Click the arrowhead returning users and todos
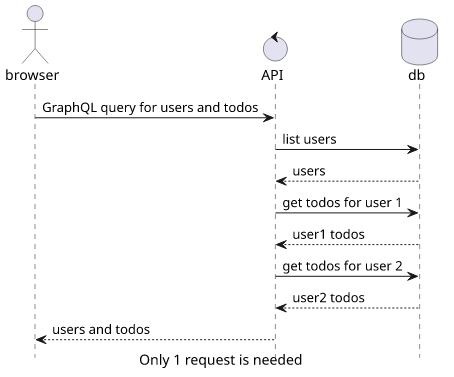The height and width of the screenshot is (377, 454). click(41, 340)
